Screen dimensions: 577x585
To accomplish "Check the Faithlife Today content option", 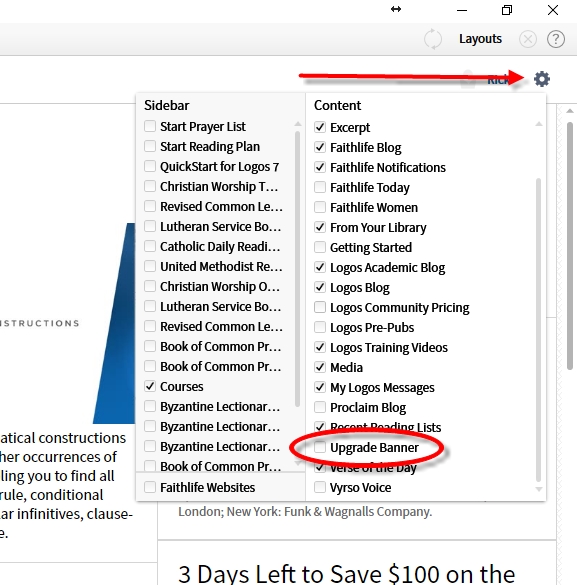I will click(320, 187).
